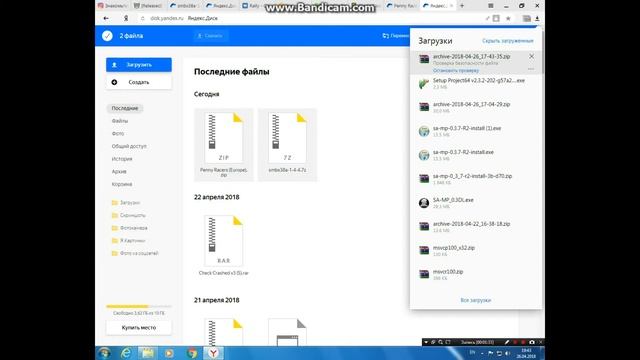Open Windows Media Player from taskbar
The width and height of the screenshot is (640, 360).
pos(169,353)
